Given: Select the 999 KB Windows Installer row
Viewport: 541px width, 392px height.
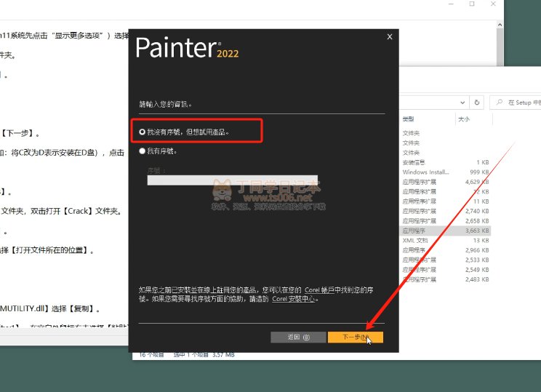Looking at the screenshot, I should [x=446, y=172].
